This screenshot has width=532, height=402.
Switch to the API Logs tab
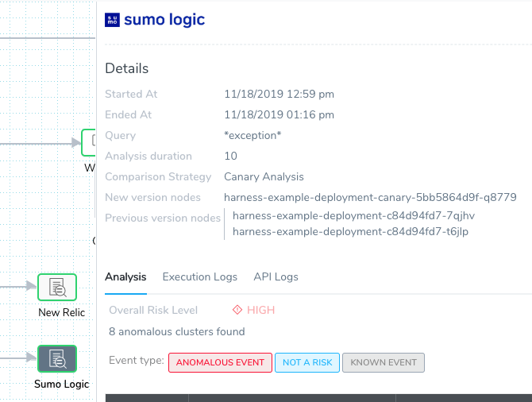(276, 276)
